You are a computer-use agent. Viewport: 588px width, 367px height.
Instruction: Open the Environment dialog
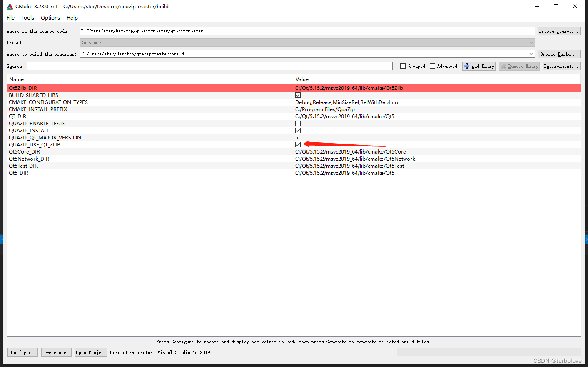point(561,66)
